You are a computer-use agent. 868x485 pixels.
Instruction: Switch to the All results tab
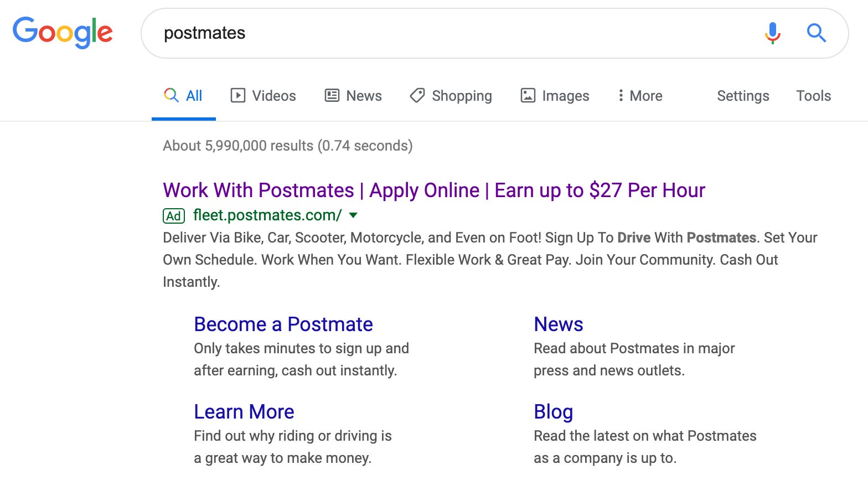click(x=183, y=95)
